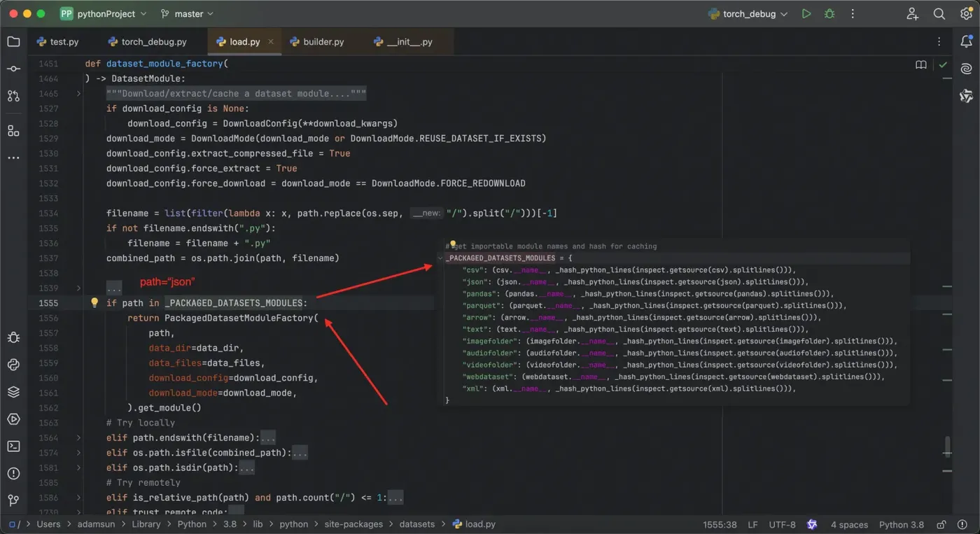
Task: Open the Notifications bell panel
Action: (966, 42)
